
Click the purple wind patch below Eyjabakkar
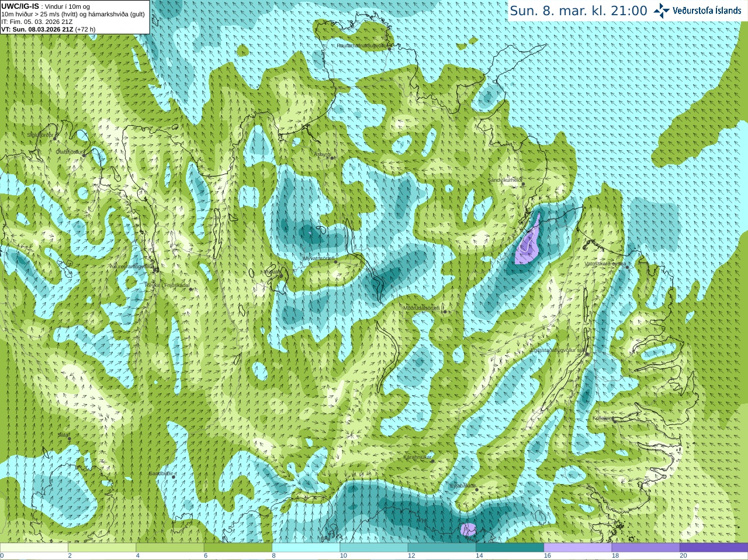(x=468, y=530)
